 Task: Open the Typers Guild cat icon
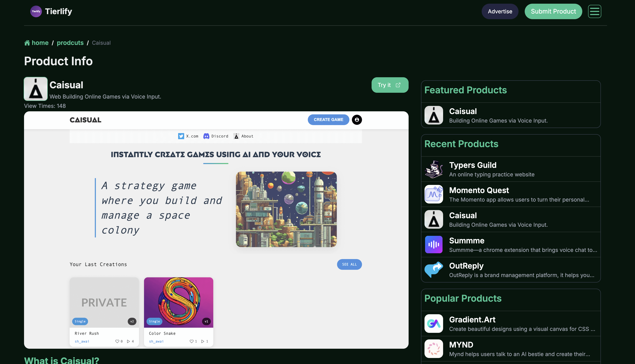[x=434, y=169]
